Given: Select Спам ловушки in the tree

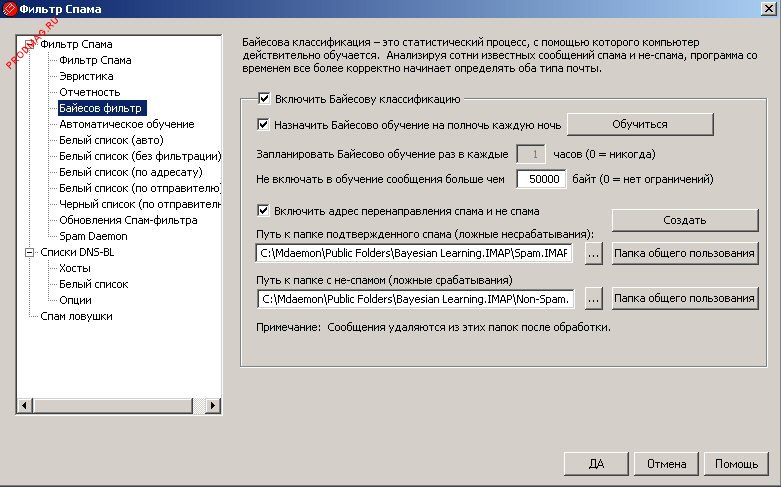Looking at the screenshot, I should 76,316.
